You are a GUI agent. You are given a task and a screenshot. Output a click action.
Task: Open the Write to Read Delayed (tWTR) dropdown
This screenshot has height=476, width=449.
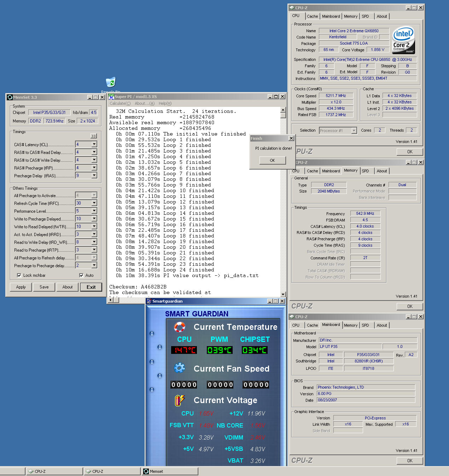tap(94, 226)
